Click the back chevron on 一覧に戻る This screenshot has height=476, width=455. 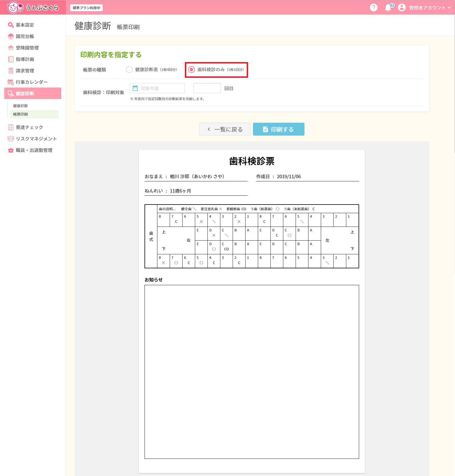click(209, 129)
